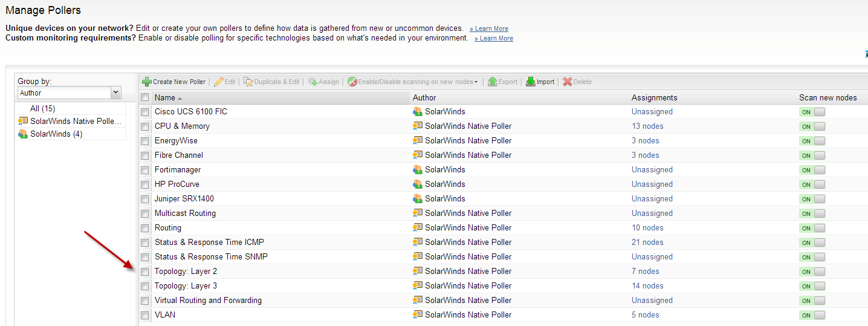Viewport: 868px width, 326px height.
Task: Click the Enable/Disable scanning icon
Action: tap(352, 82)
